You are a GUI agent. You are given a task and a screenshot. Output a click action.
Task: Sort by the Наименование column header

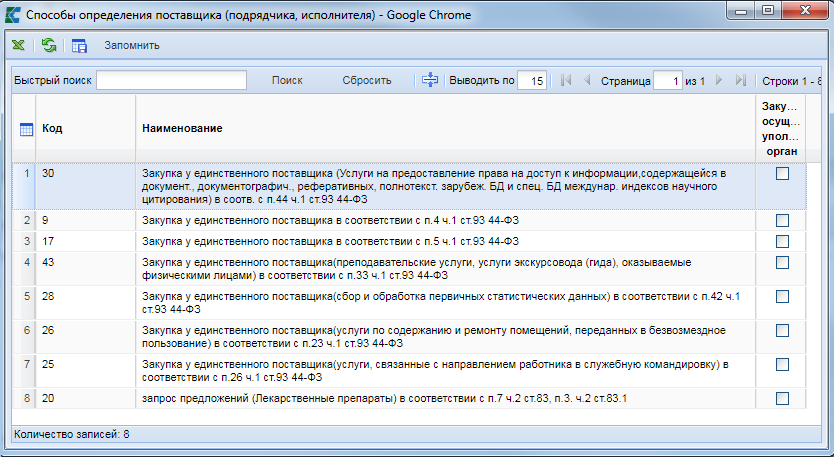pyautogui.click(x=182, y=129)
